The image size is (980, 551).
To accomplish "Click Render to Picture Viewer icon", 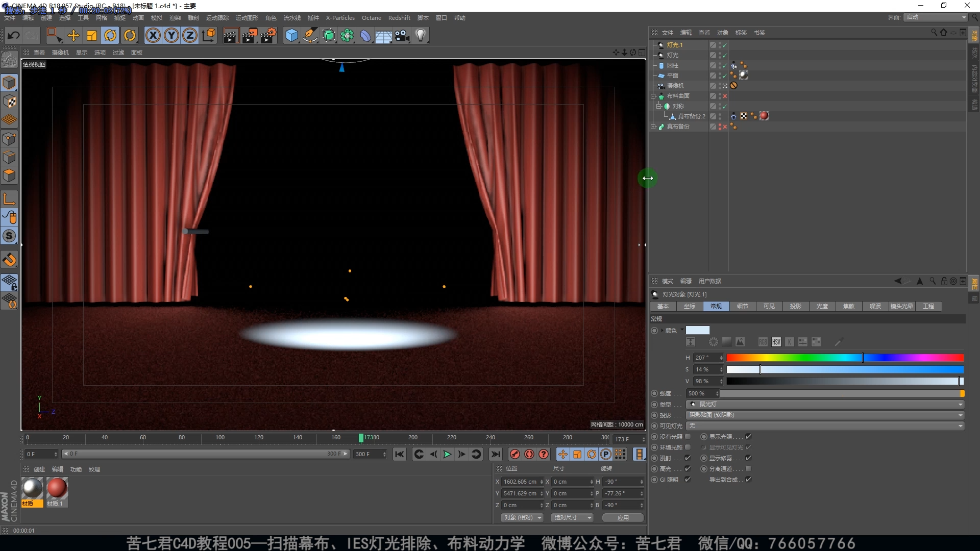I will click(x=249, y=35).
